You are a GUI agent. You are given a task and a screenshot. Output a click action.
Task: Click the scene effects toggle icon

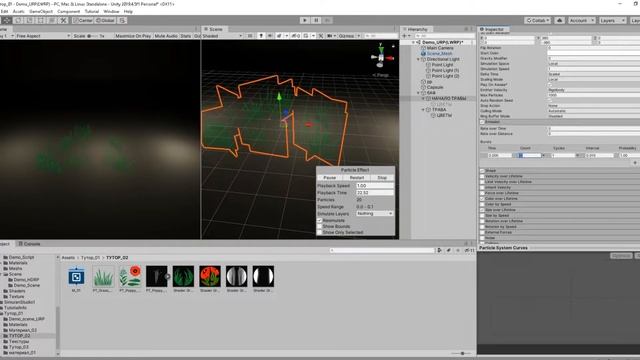[279, 36]
